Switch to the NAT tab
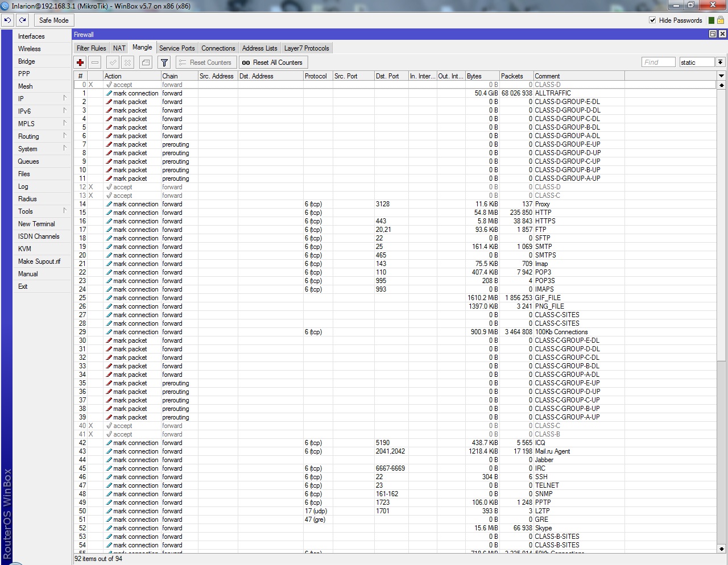This screenshot has height=565, width=728. pyautogui.click(x=119, y=48)
